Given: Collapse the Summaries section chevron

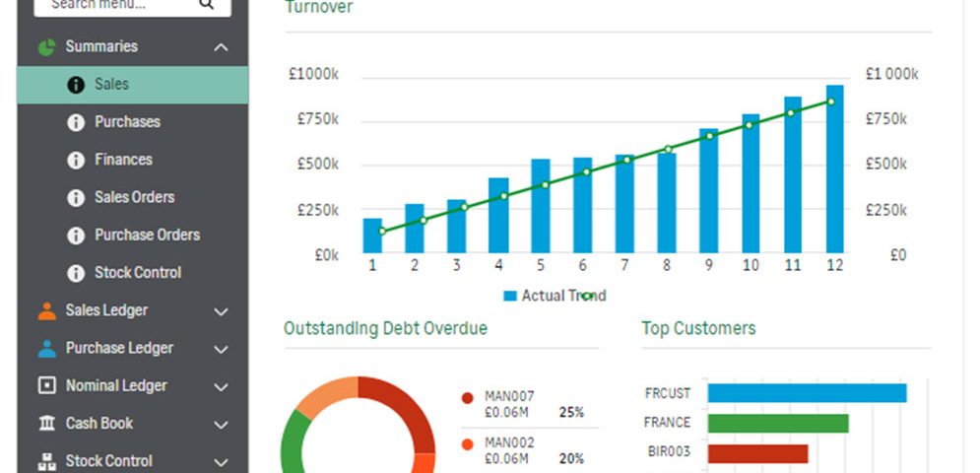Looking at the screenshot, I should 221,47.
